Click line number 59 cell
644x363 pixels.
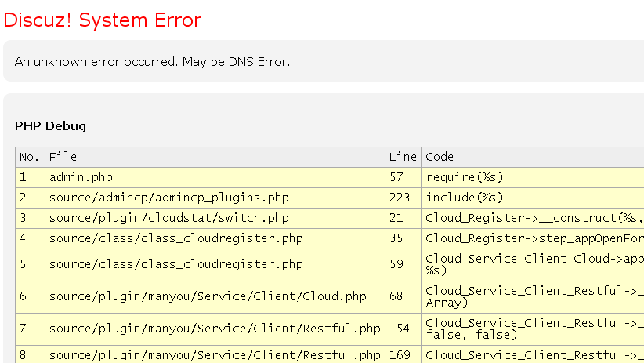[x=403, y=264]
